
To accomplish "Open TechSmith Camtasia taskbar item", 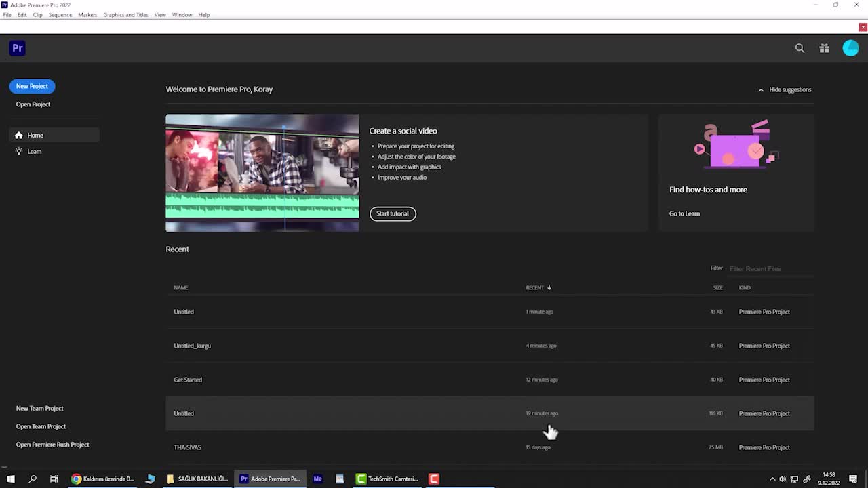I will pyautogui.click(x=388, y=479).
